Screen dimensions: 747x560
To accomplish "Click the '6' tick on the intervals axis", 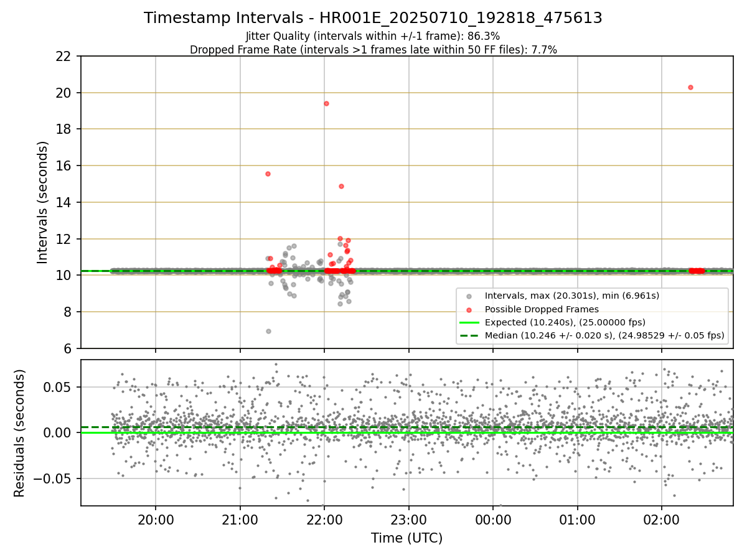I will [x=67, y=348].
